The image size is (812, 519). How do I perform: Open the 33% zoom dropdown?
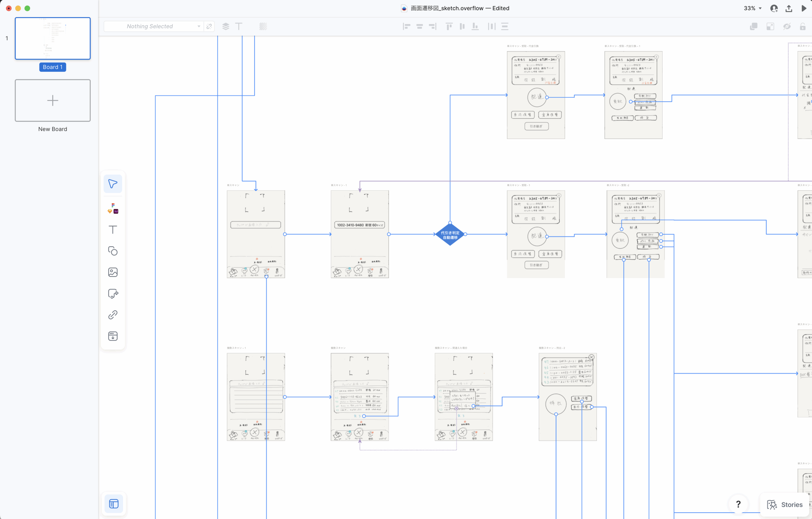coord(753,8)
